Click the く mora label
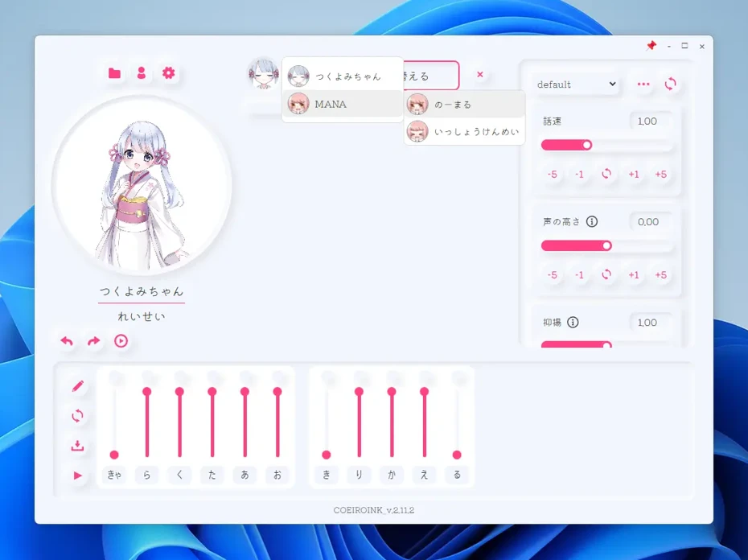 coord(179,475)
